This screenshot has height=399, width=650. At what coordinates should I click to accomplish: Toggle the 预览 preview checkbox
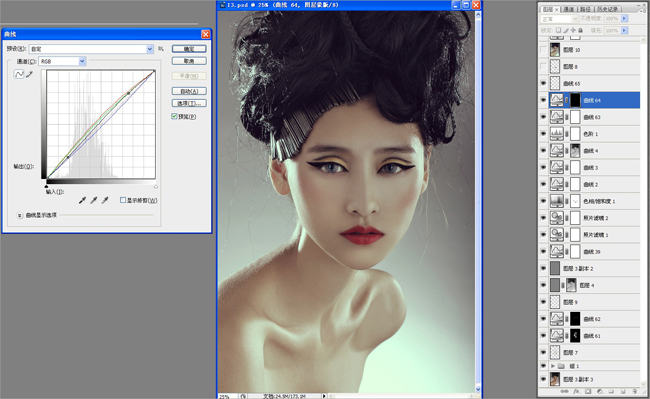pyautogui.click(x=174, y=116)
